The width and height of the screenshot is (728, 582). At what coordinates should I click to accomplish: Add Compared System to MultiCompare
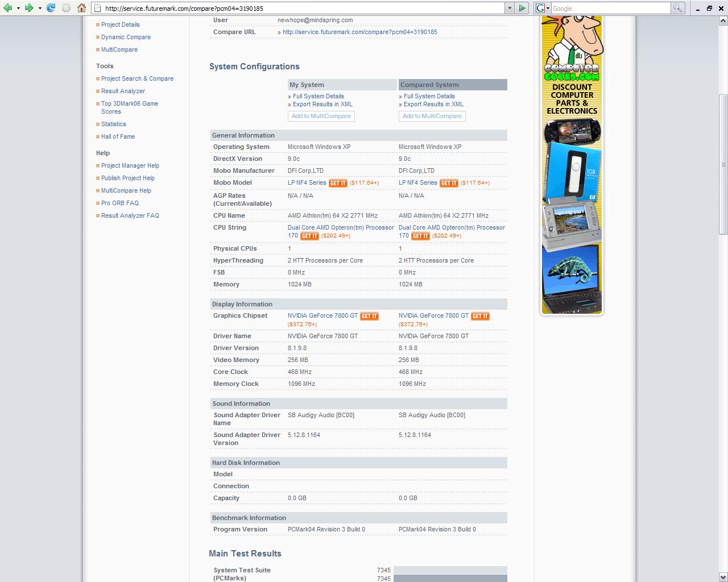[x=432, y=116]
